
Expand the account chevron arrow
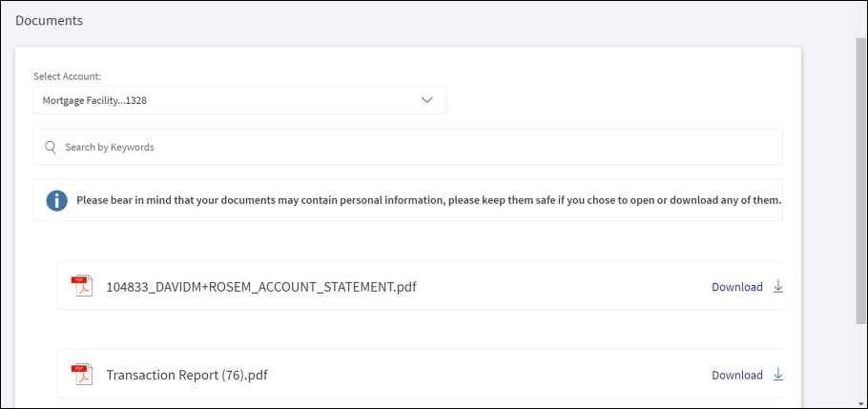coord(426,100)
